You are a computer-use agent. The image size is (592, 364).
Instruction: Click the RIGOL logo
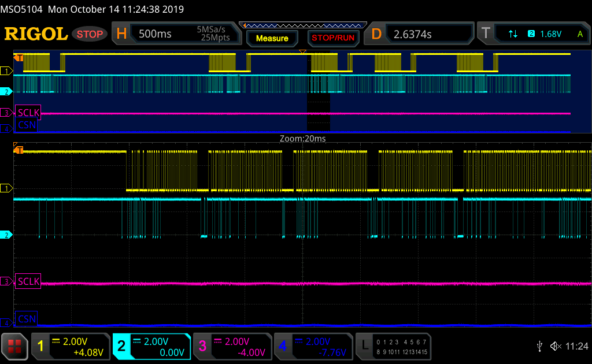coord(36,34)
